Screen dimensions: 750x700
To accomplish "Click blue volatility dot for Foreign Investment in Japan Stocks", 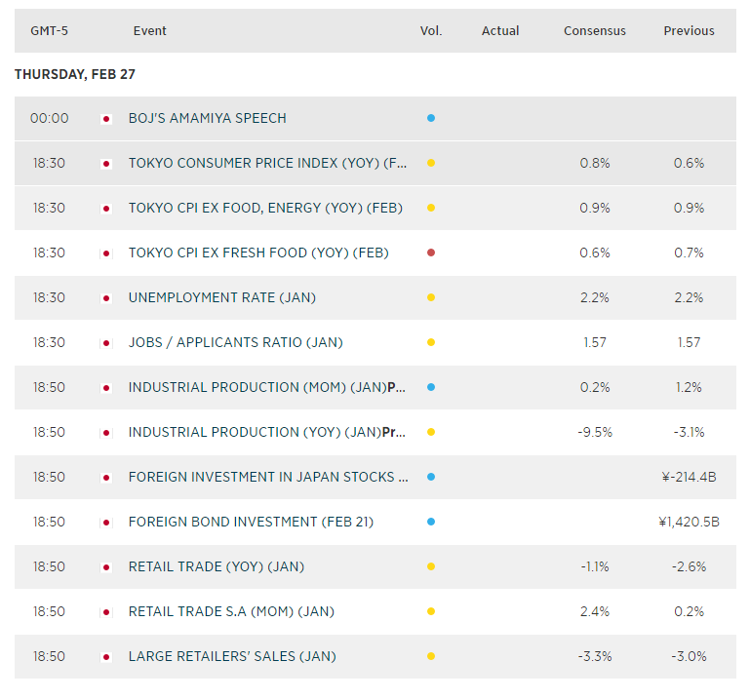I will [x=431, y=477].
